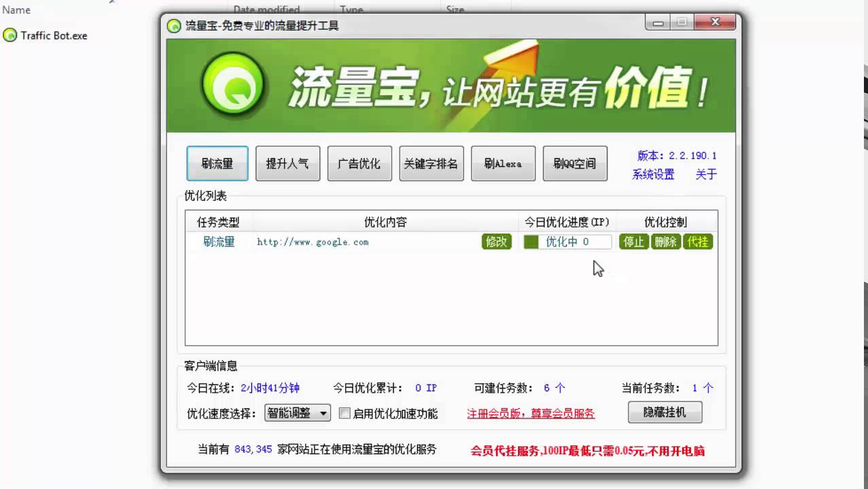Click the 今日优化累计 0 IP value

pyautogui.click(x=426, y=388)
